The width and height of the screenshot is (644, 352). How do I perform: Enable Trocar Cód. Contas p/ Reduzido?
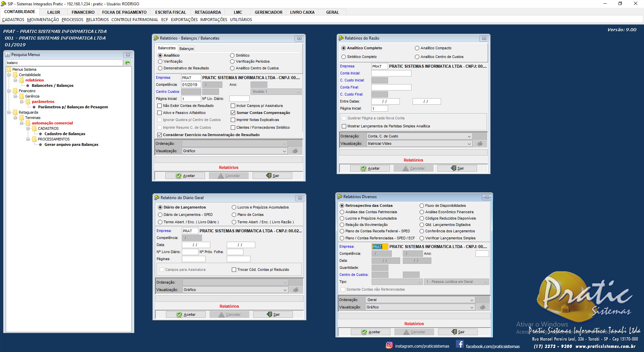pyautogui.click(x=234, y=270)
